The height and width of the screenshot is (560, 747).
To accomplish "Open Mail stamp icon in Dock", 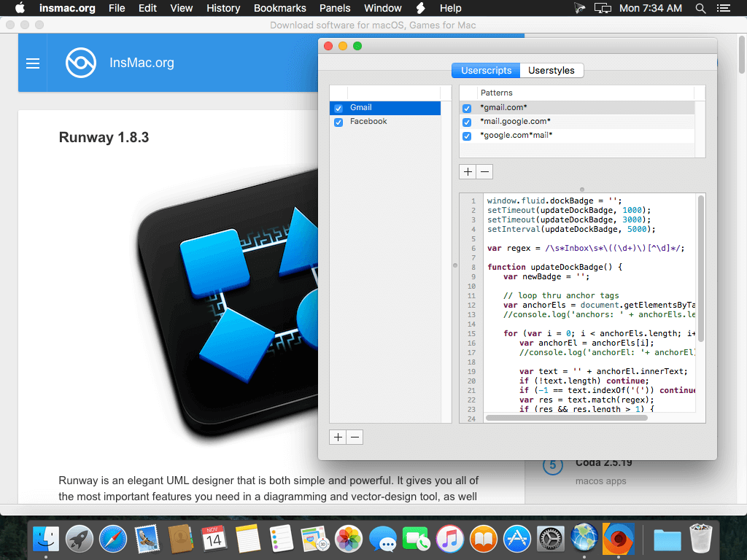I will pyautogui.click(x=147, y=539).
